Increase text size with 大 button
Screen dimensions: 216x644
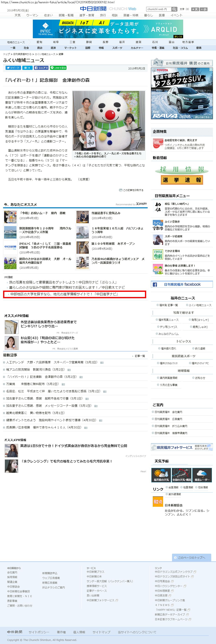pos(195,9)
